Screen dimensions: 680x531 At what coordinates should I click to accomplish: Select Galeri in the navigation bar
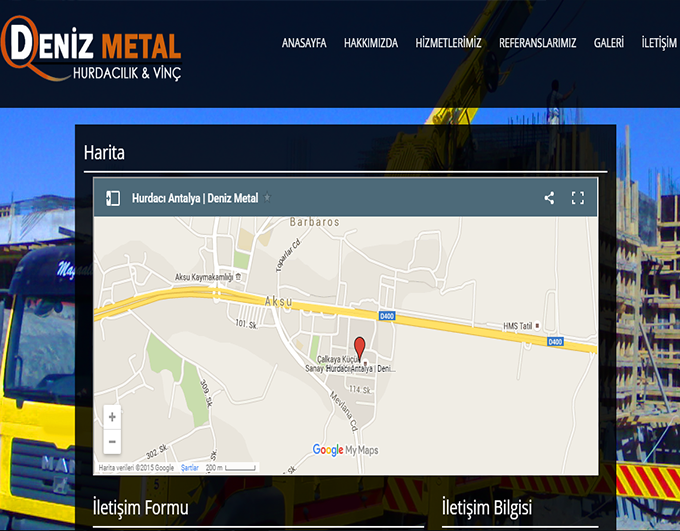coord(608,43)
